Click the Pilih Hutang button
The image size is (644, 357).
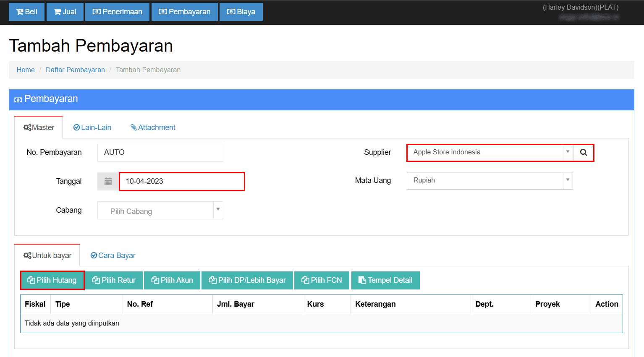pos(52,280)
